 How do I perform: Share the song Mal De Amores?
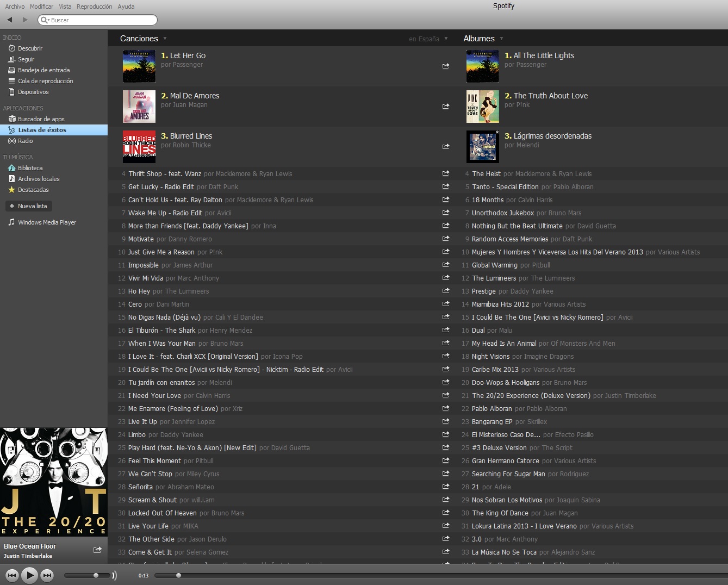446,106
